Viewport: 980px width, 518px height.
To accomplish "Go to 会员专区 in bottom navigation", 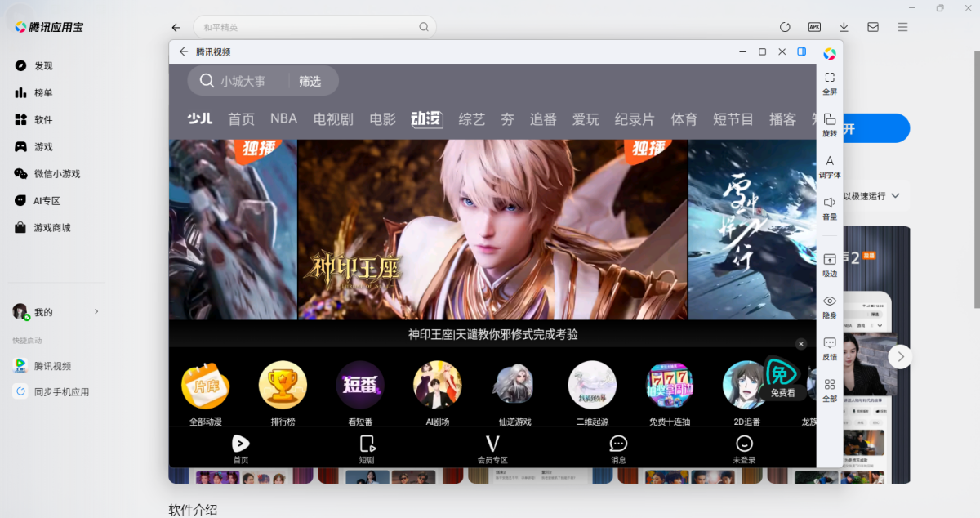I will pos(492,449).
